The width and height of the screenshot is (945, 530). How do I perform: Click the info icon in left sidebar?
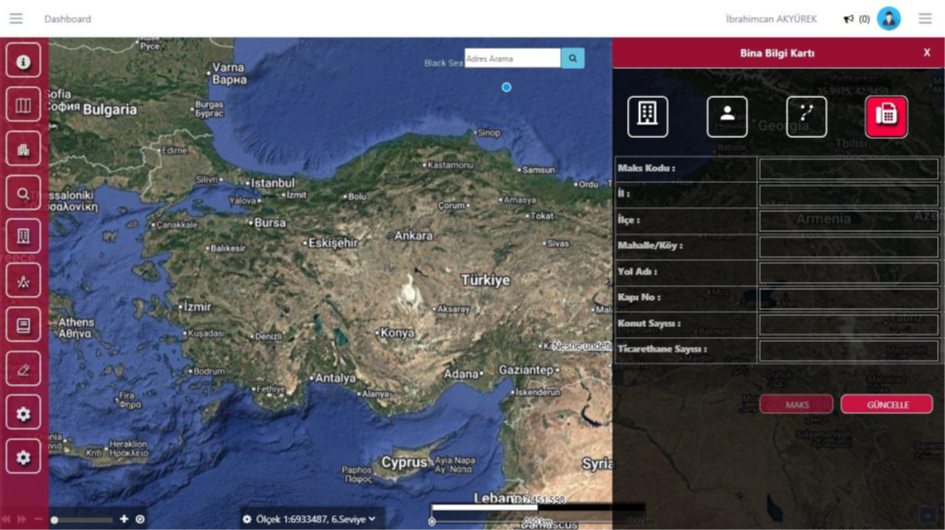tap(23, 61)
